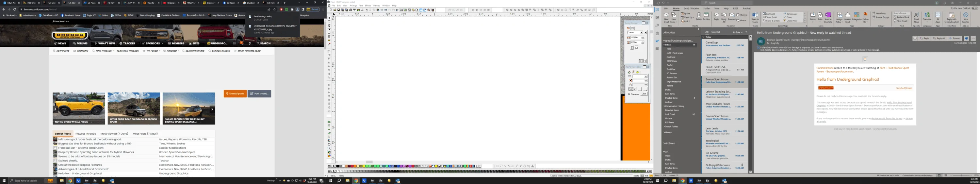Open By Date sort dropdown in Outlook
This screenshot has width=980, height=184.
(x=738, y=32)
